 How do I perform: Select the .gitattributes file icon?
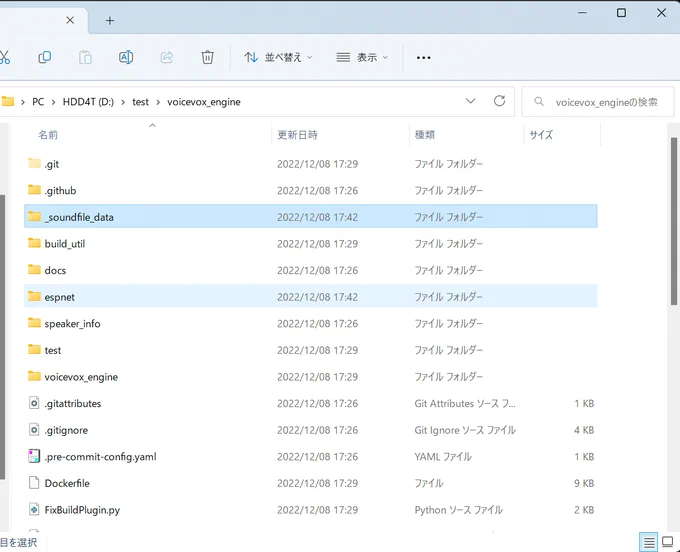tap(34, 403)
